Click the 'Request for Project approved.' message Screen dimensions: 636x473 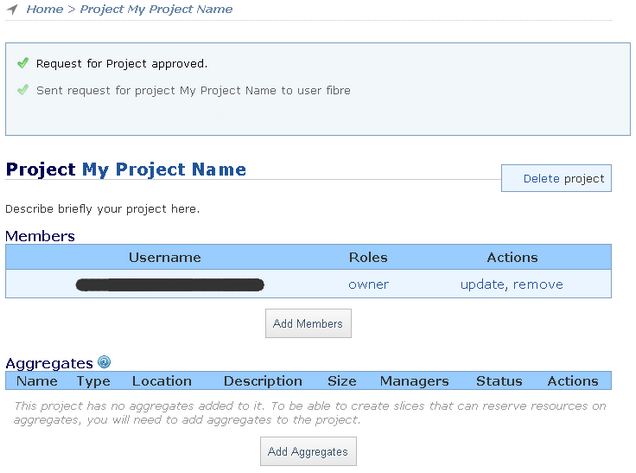pyautogui.click(x=122, y=64)
